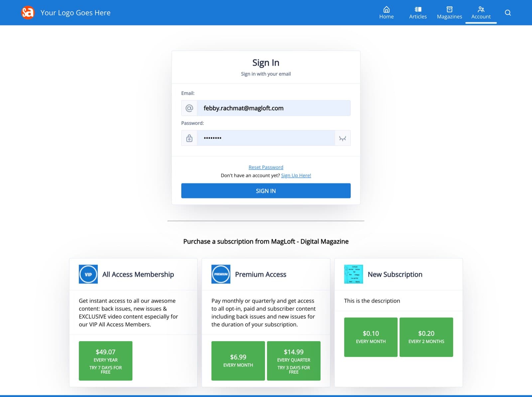This screenshot has height=397, width=532.
Task: Click the 'New Subscription' title
Action: click(395, 274)
